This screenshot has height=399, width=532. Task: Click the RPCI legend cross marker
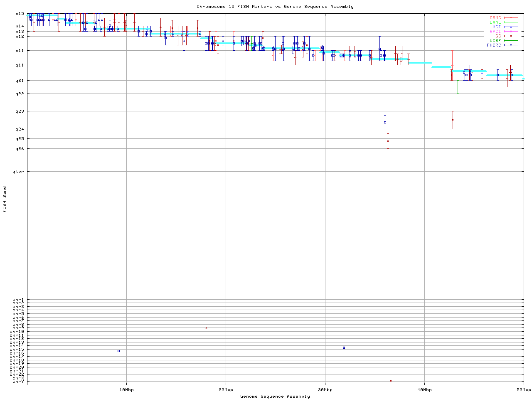(511, 32)
